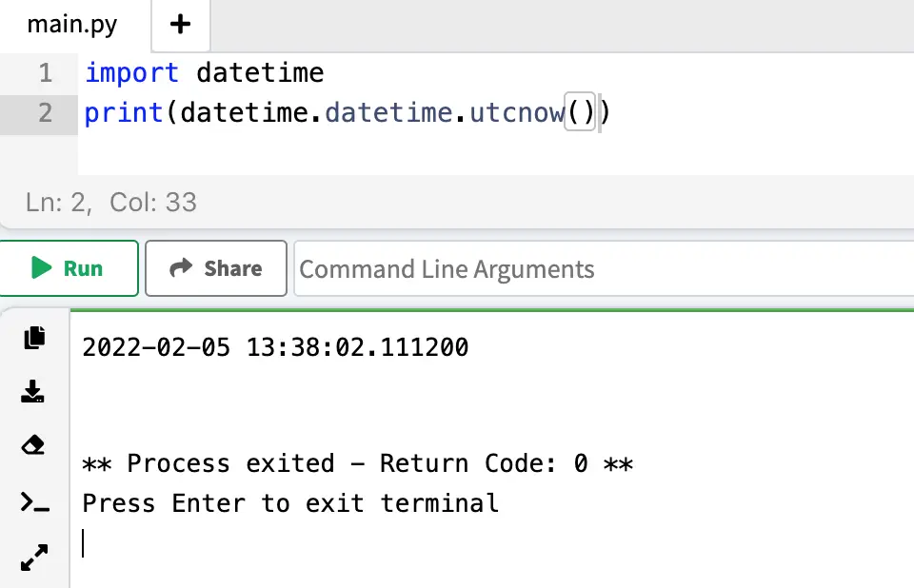Select the empty tab bar area

(571, 26)
